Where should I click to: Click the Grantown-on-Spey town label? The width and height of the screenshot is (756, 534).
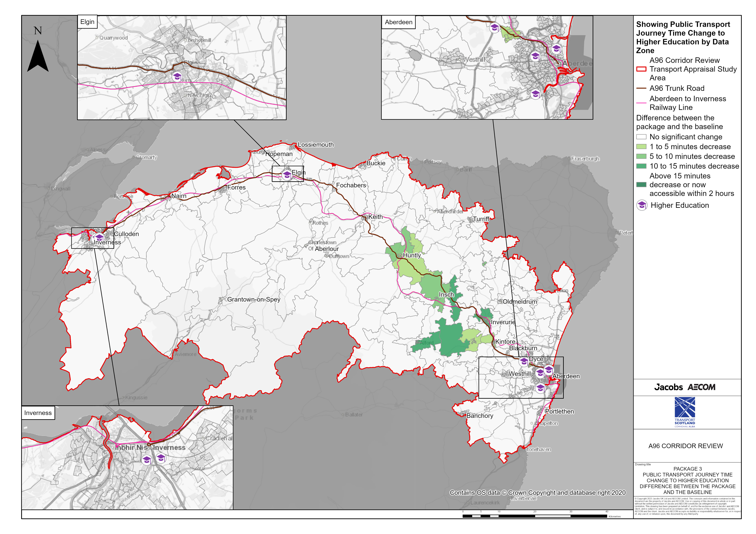click(254, 299)
